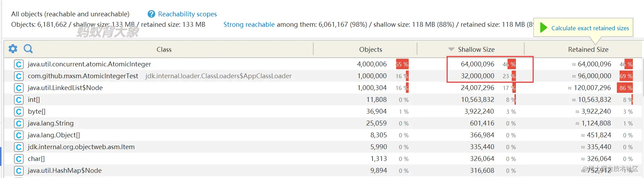Click the AtomicInteger class icon
The height and width of the screenshot is (178, 644).
19,64
